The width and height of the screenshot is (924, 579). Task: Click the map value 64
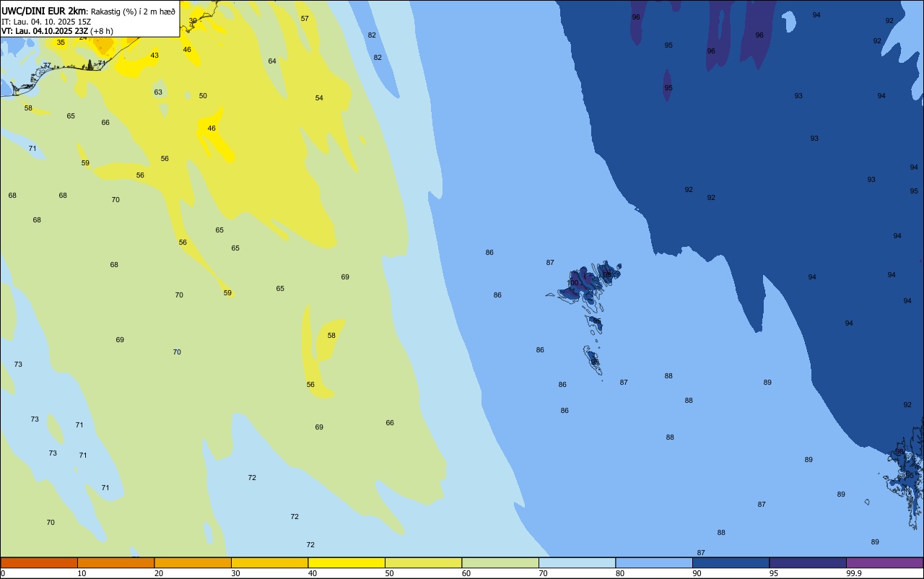pyautogui.click(x=272, y=61)
